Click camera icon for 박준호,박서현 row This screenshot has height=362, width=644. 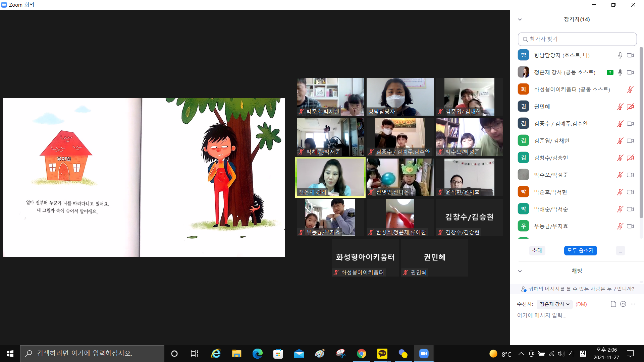630,192
